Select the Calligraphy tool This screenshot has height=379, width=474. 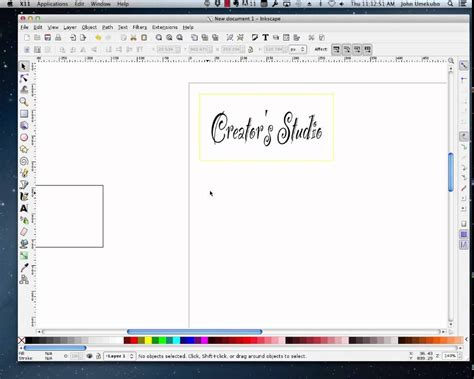click(24, 197)
